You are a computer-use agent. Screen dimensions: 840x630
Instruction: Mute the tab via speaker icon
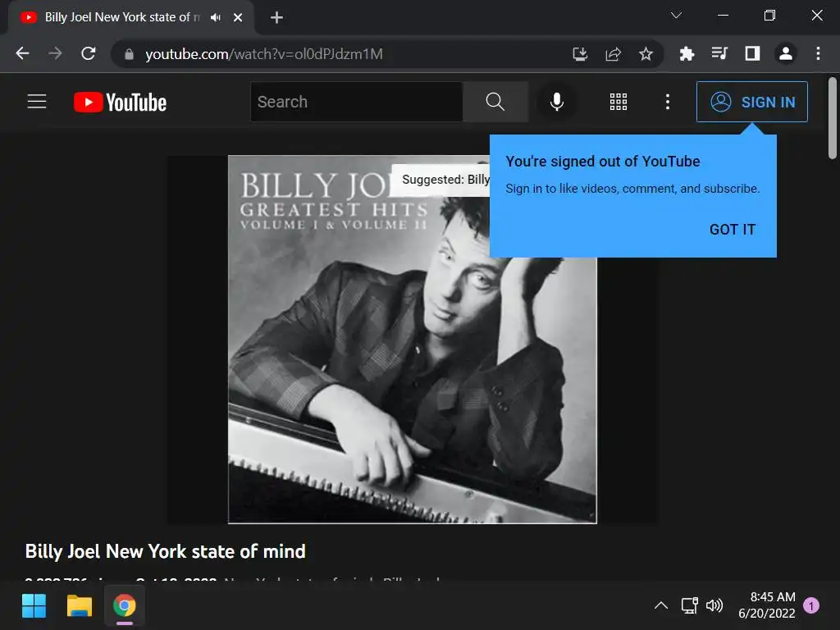pos(216,18)
